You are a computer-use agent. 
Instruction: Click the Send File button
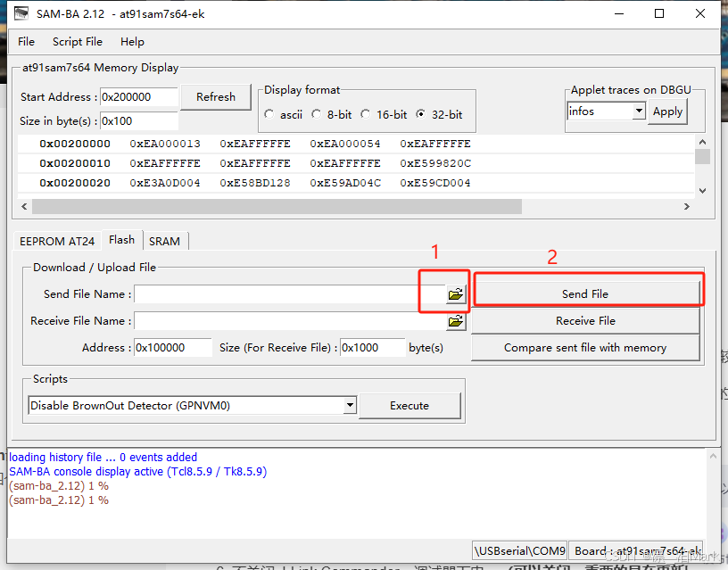pyautogui.click(x=585, y=293)
